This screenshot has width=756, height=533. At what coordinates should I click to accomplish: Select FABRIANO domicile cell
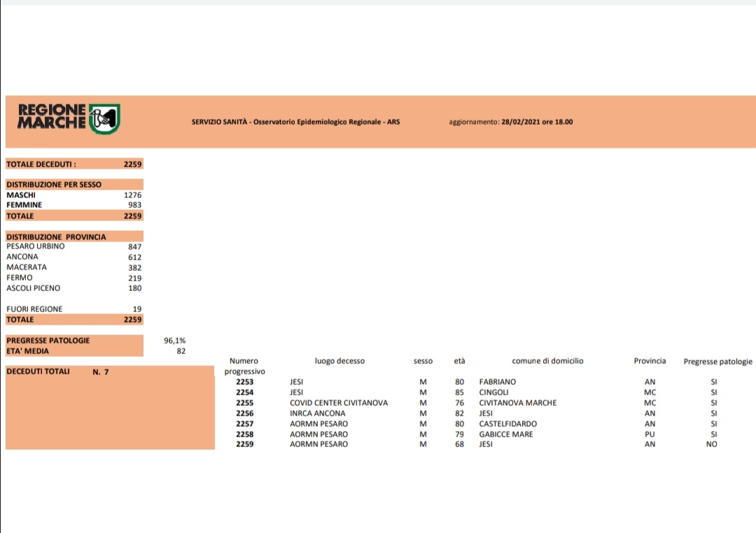click(498, 382)
